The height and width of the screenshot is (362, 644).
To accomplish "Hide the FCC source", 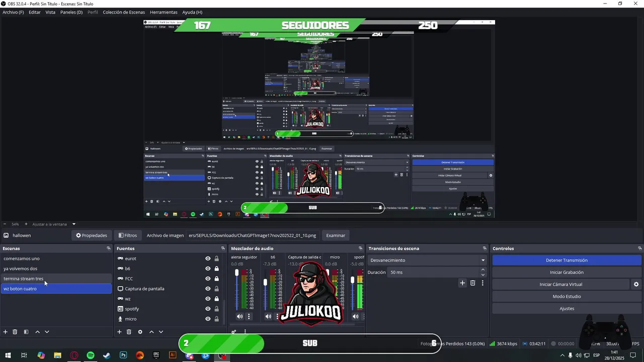I will [208, 279].
